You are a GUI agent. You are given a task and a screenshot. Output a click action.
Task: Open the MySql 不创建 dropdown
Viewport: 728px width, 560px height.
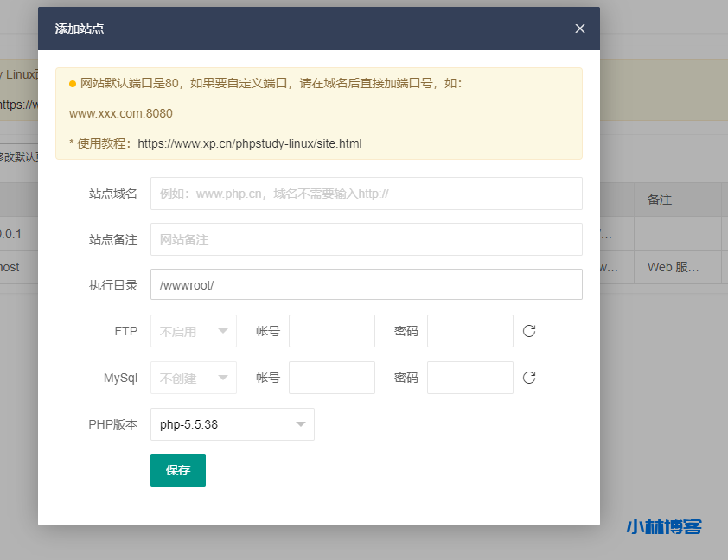click(193, 378)
